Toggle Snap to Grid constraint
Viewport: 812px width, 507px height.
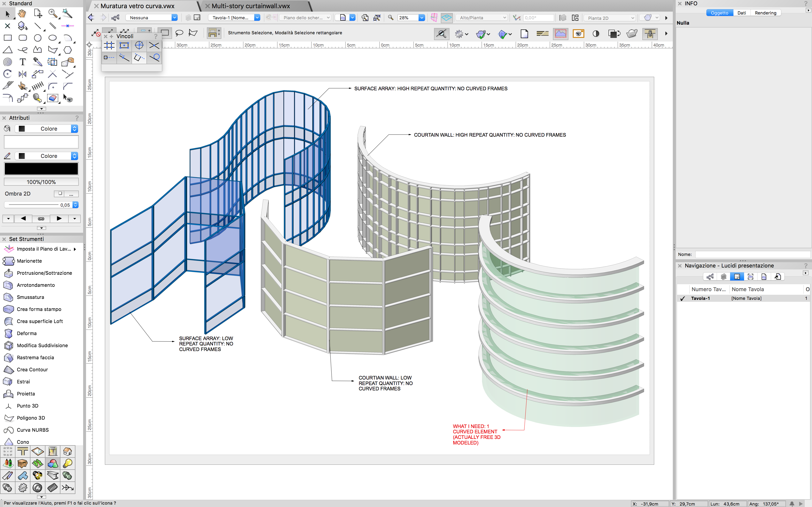[x=109, y=46]
